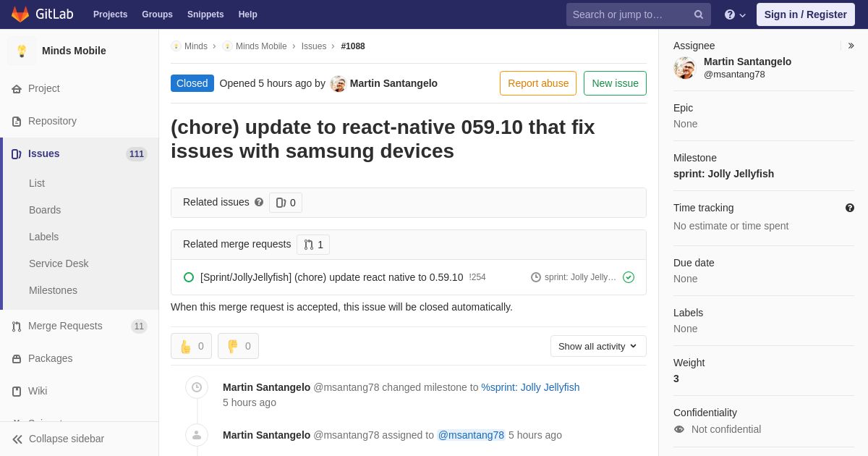
Task: Open the top bar Help menu item
Action: coord(248,14)
